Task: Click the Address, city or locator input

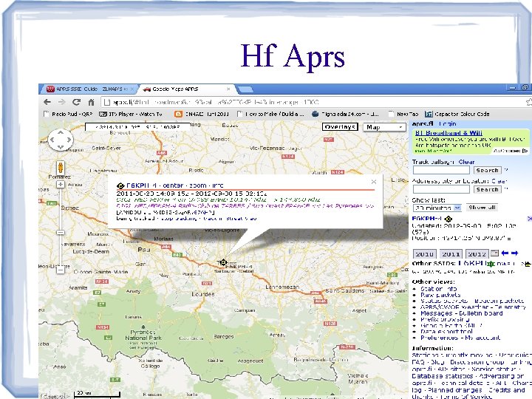Action: coord(441,189)
